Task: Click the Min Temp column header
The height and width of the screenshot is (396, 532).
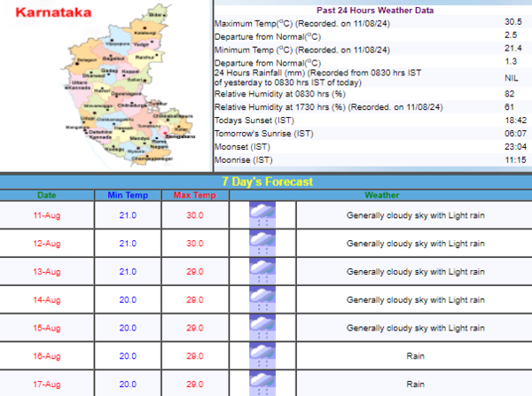Action: tap(127, 195)
